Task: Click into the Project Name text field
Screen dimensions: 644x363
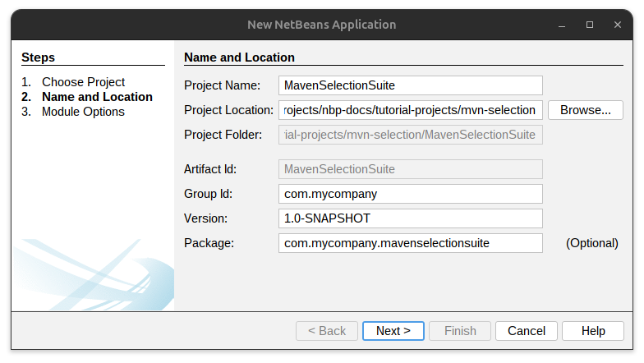Action: click(x=411, y=85)
